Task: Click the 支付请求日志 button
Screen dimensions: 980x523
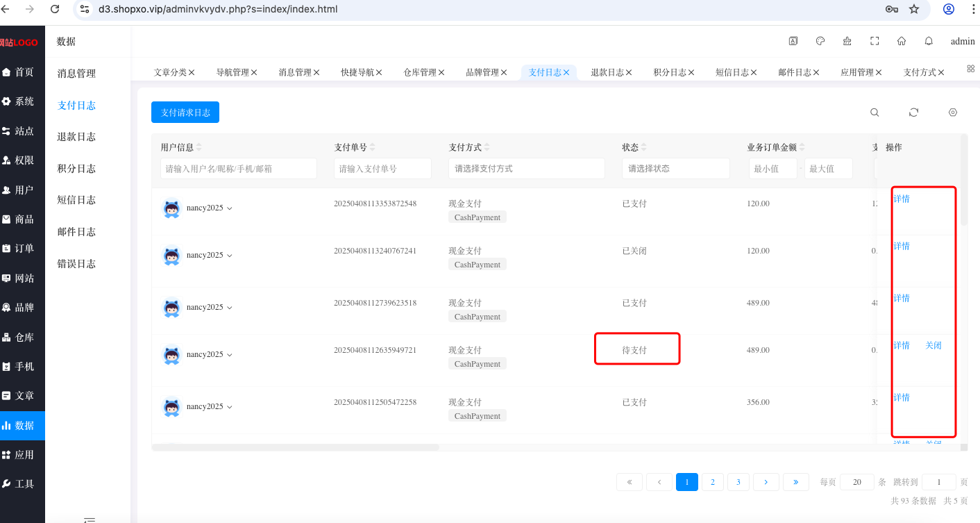Action: pyautogui.click(x=185, y=113)
